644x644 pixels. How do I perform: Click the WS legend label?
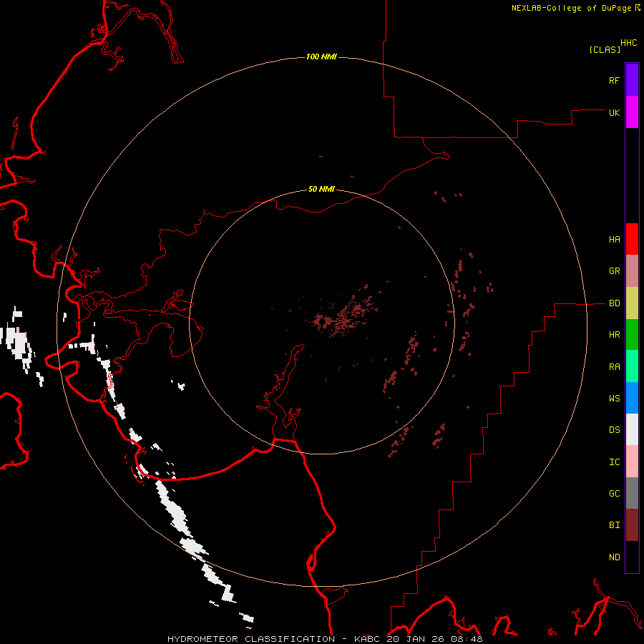tap(614, 399)
